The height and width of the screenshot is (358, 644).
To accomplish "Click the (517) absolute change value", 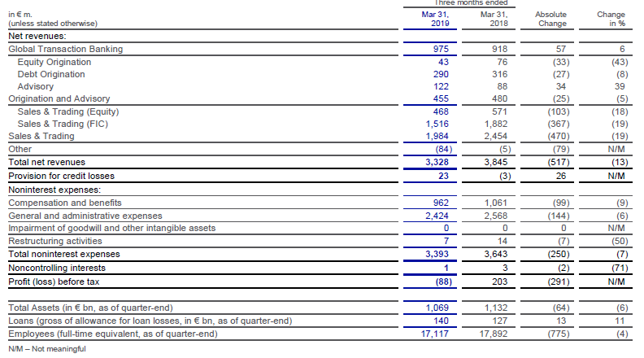I will 559,163.
